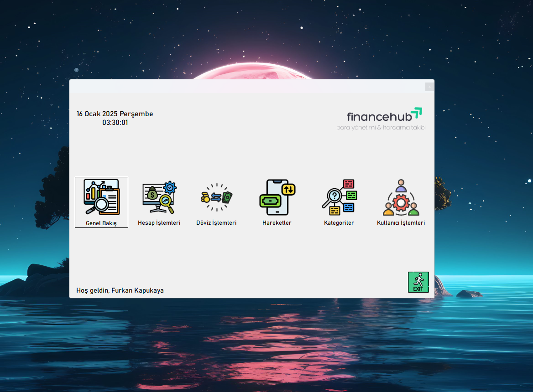Open the Kategoriler magnifier icon
The width and height of the screenshot is (533, 392).
click(339, 197)
